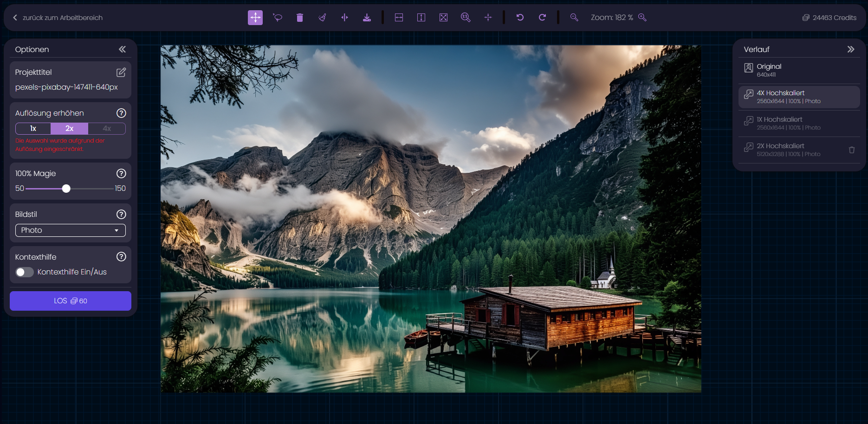The image size is (868, 424).
Task: Open the 2X Hochskaliert history entry
Action: 789,150
